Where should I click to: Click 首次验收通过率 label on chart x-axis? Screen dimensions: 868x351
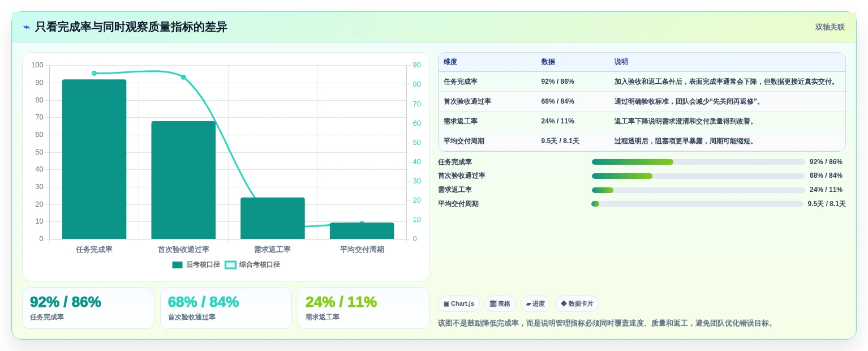click(183, 250)
